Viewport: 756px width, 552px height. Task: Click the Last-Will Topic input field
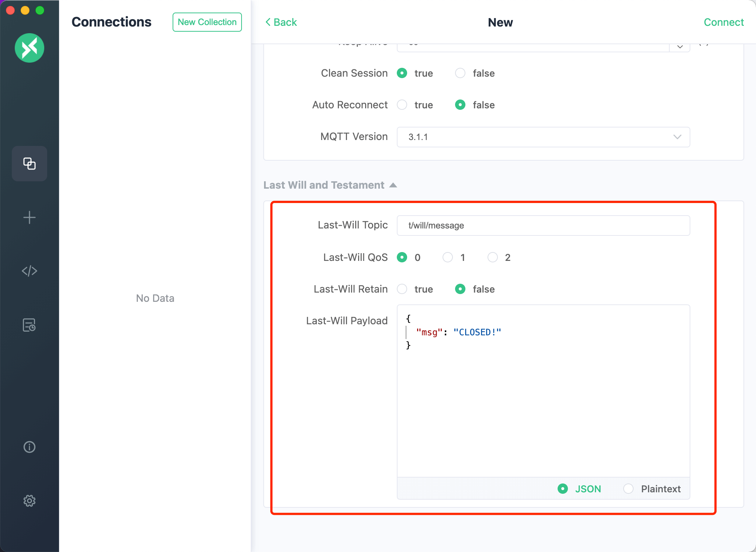[543, 226]
